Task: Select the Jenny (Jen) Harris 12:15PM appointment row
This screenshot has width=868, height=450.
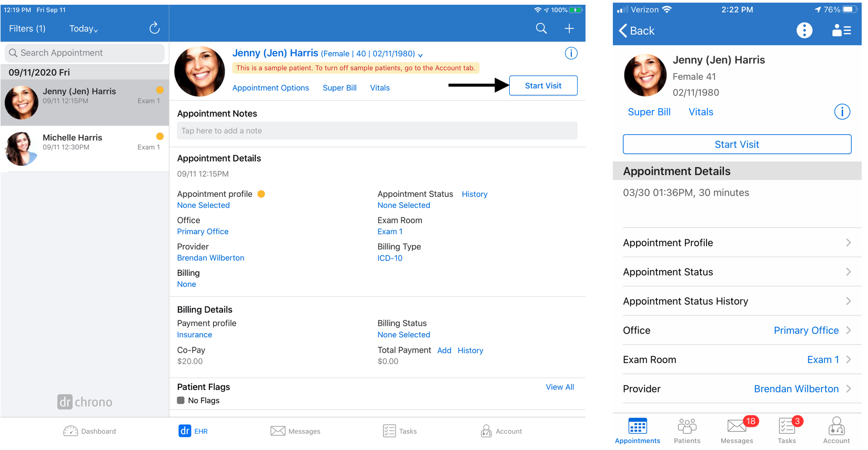Action: point(85,102)
